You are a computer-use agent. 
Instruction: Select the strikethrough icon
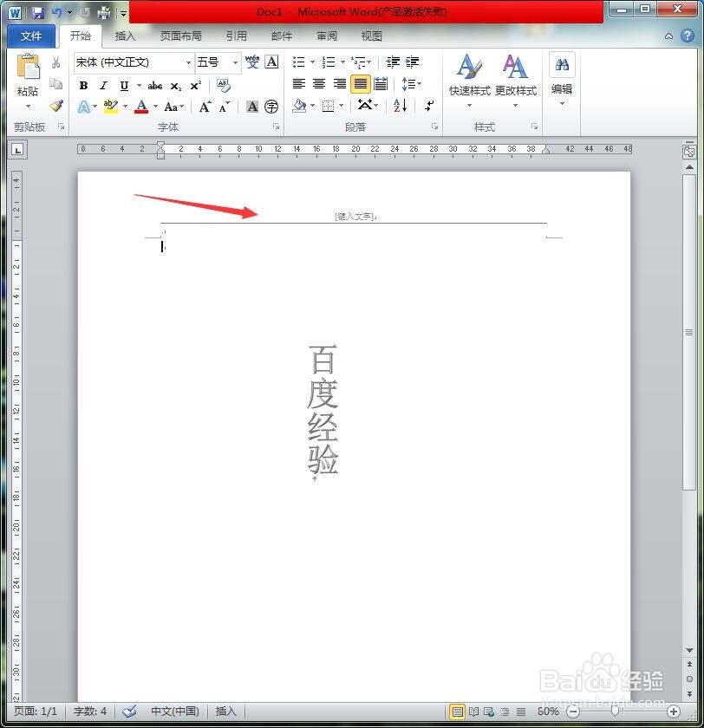point(156,84)
